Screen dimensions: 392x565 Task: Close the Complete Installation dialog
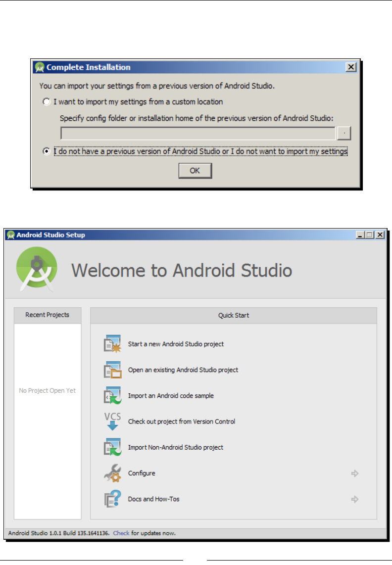click(x=351, y=67)
